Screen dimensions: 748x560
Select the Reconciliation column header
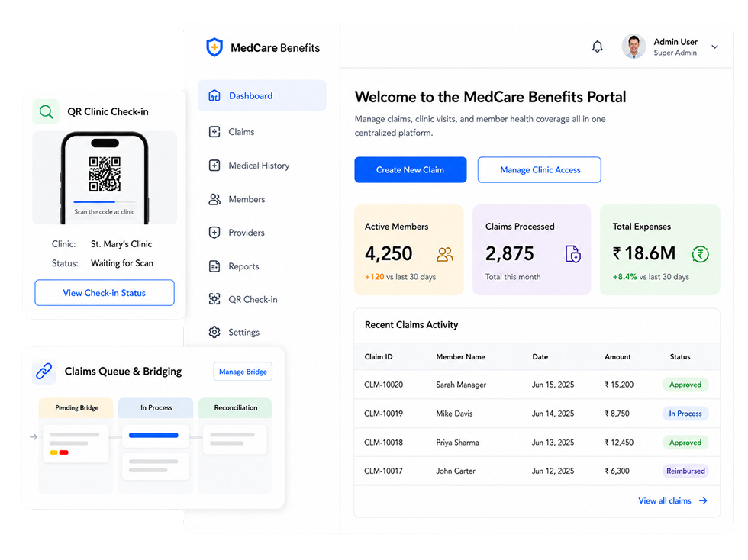tap(235, 408)
